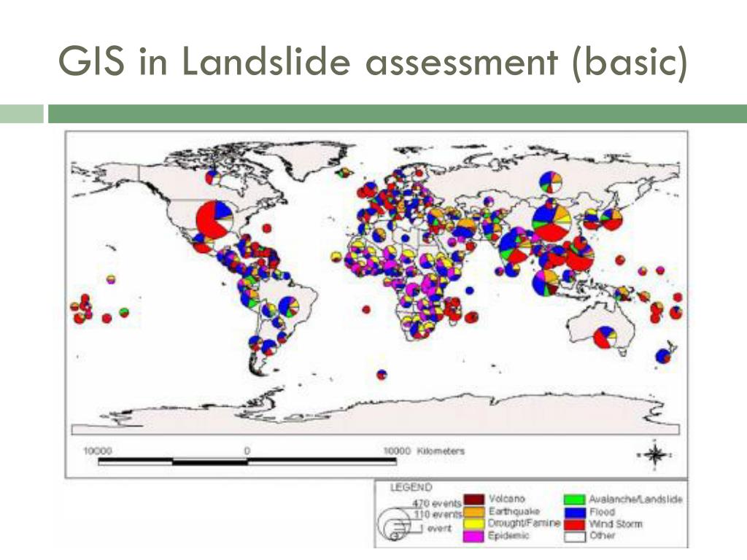Select the Avalanche/Landslide green swatch
The height and width of the screenshot is (560, 747).
[575, 499]
